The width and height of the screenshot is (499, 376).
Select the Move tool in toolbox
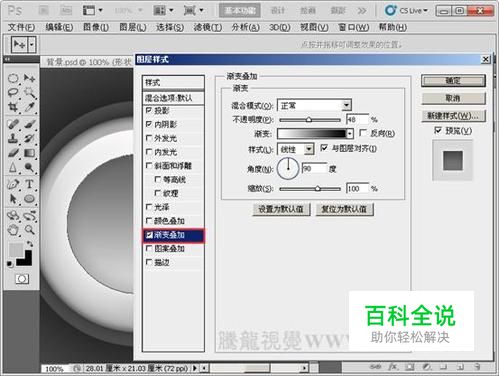(x=29, y=78)
